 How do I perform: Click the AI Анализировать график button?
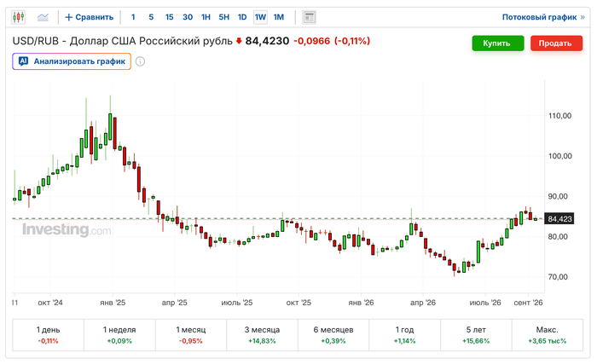tap(72, 61)
